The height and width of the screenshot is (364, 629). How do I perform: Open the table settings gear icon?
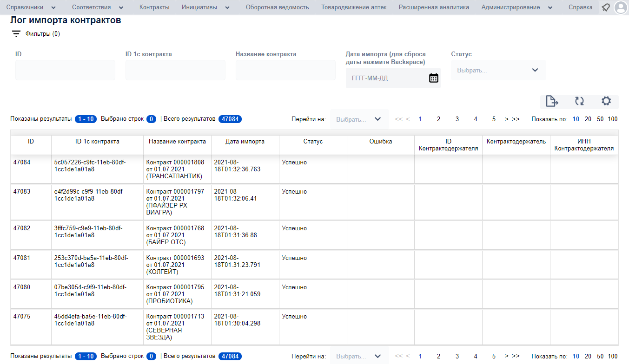(x=606, y=101)
